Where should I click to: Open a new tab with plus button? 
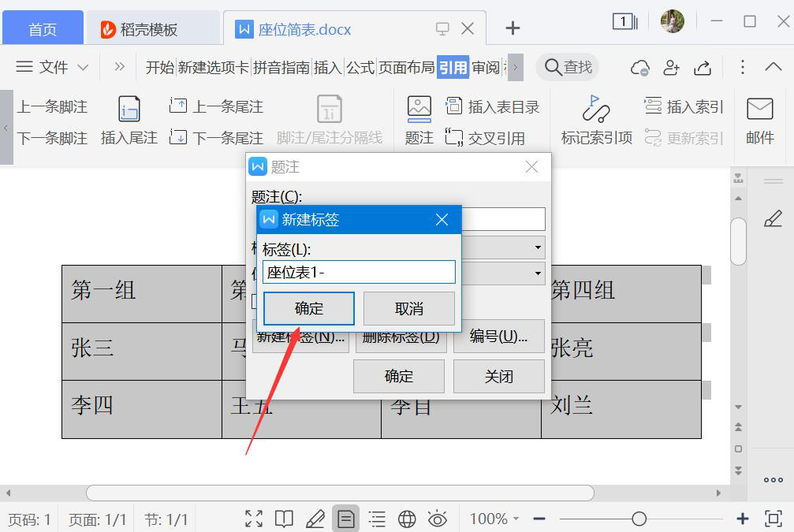(513, 28)
